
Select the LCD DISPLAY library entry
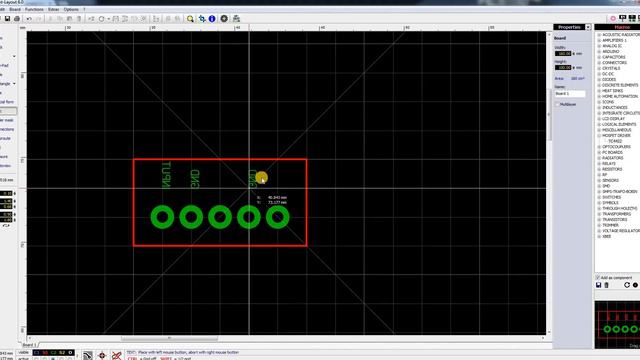(613, 119)
